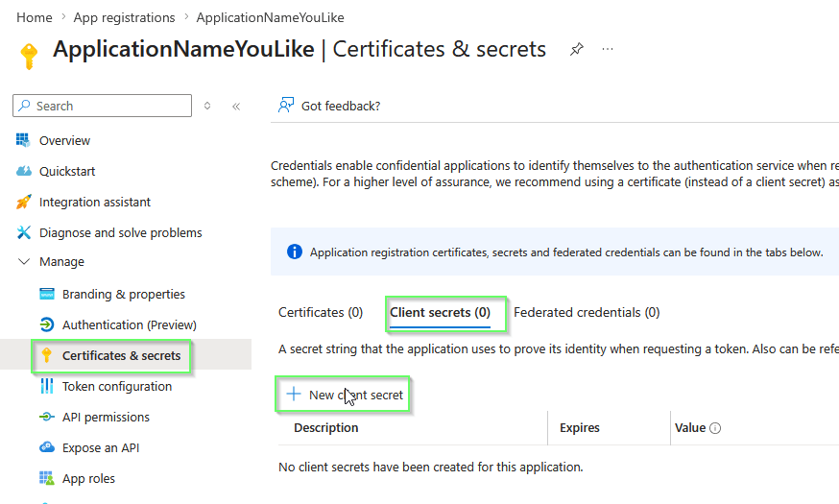
Task: Sort by Description column header
Action: point(325,427)
